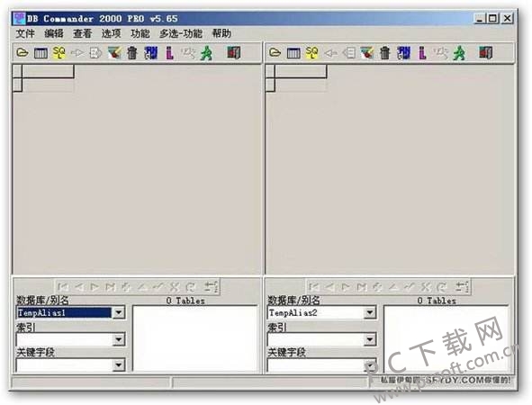532x405 pixels.
Task: Click the trash can icon in left toolbar
Action: [x=132, y=53]
